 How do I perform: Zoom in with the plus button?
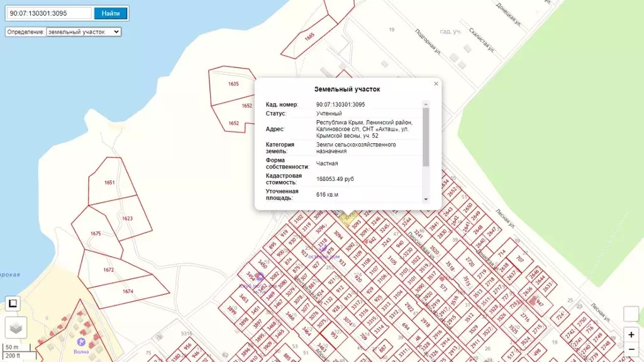(x=631, y=334)
